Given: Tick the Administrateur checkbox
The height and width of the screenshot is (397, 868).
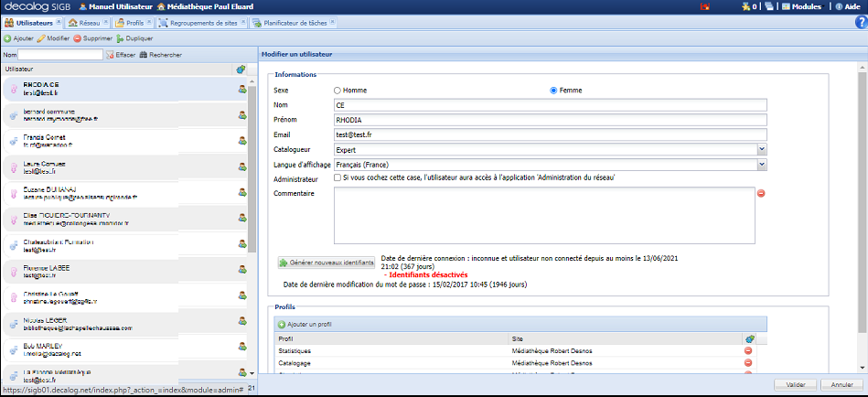Looking at the screenshot, I should (338, 178).
